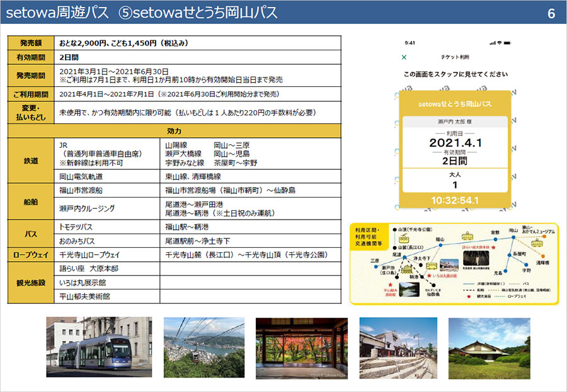Click the トモテツバス cell
The height and width of the screenshot is (392, 567).
click(106, 227)
